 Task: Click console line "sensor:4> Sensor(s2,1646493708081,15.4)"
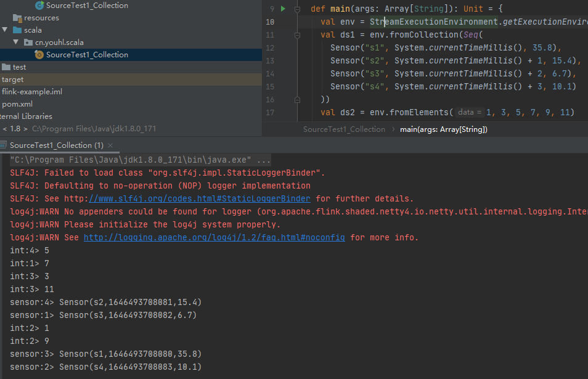[106, 303]
